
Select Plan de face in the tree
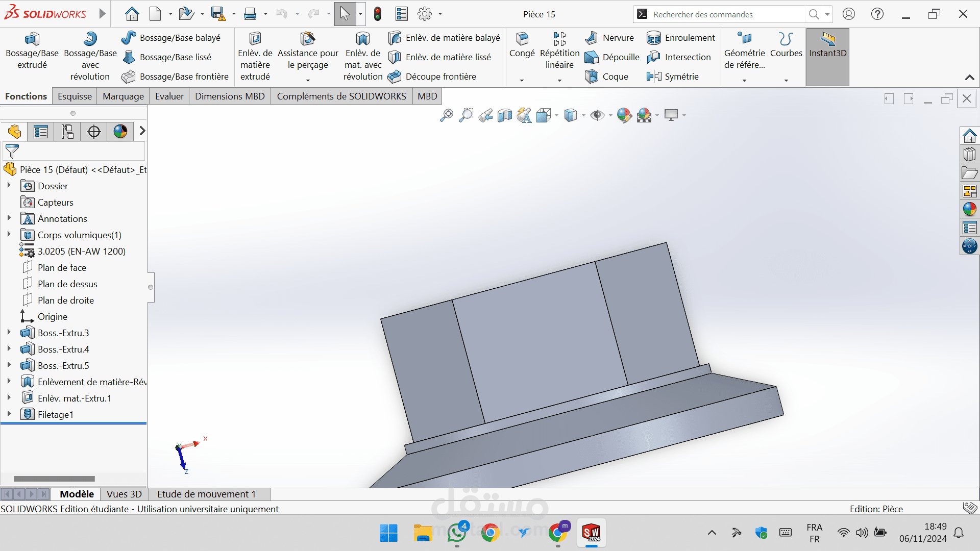point(62,267)
